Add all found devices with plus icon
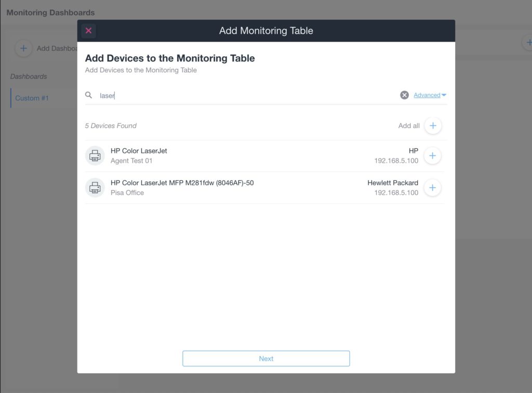The height and width of the screenshot is (393, 532). pos(433,126)
